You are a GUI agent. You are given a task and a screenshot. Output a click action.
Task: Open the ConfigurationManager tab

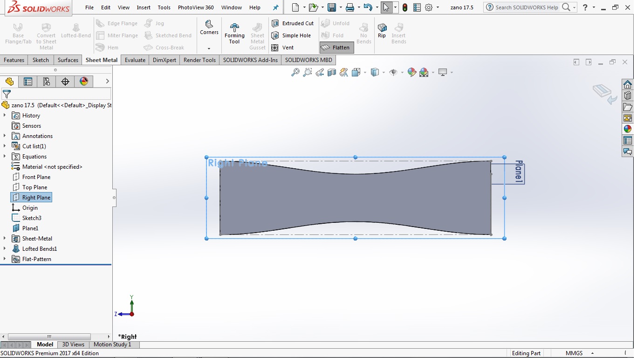[x=47, y=82]
